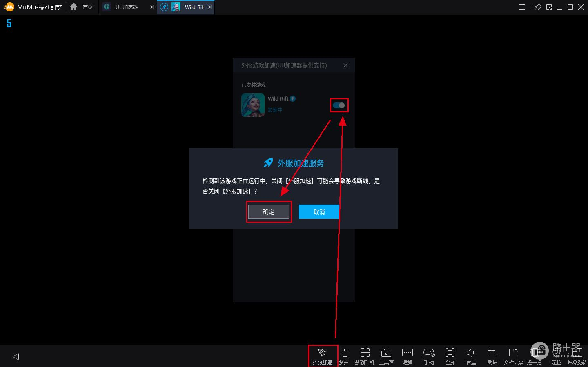Open 文件共享 file sharing folder
The image size is (588, 367).
coord(514,356)
